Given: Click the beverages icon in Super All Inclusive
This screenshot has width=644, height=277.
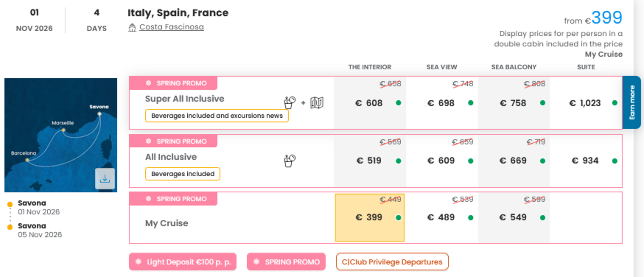Looking at the screenshot, I should click(289, 102).
